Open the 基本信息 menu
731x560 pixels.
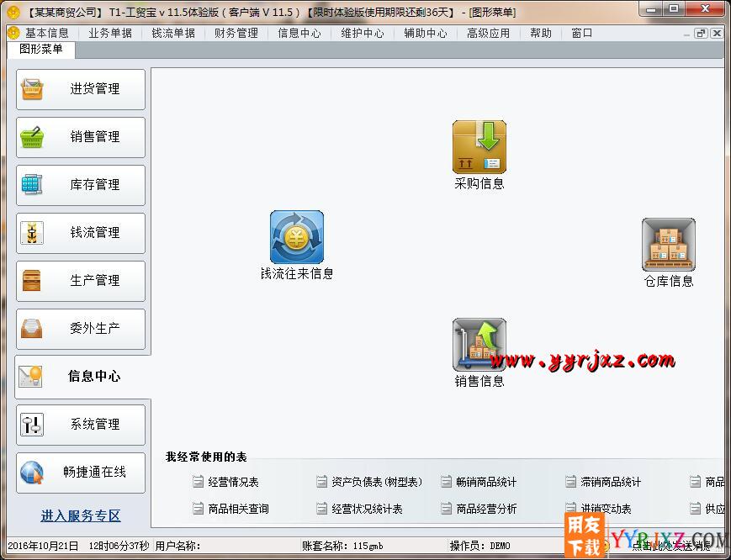click(x=44, y=33)
